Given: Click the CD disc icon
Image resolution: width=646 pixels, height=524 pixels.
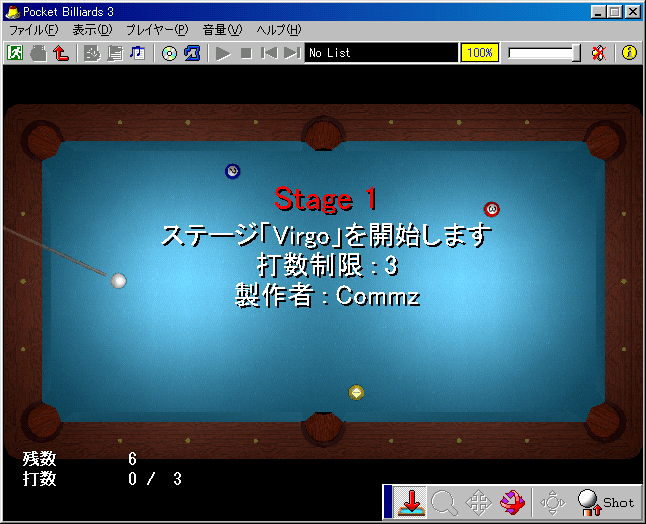Looking at the screenshot, I should tap(169, 53).
